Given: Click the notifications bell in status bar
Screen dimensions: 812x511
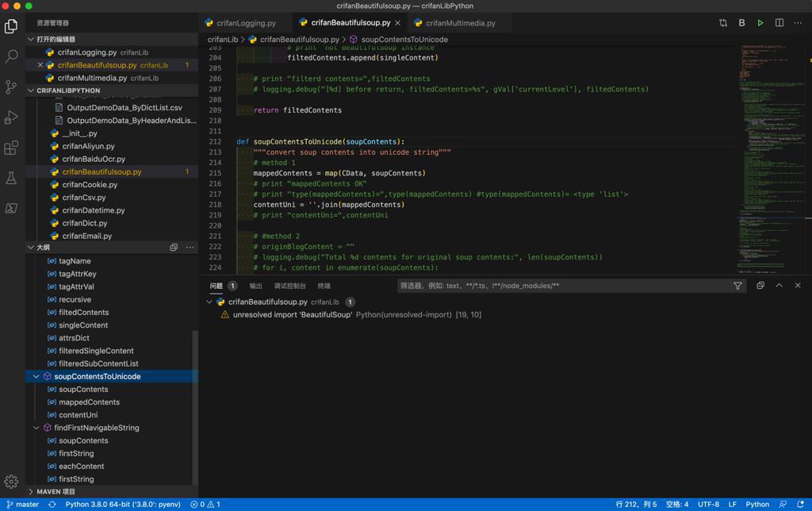Looking at the screenshot, I should point(800,504).
